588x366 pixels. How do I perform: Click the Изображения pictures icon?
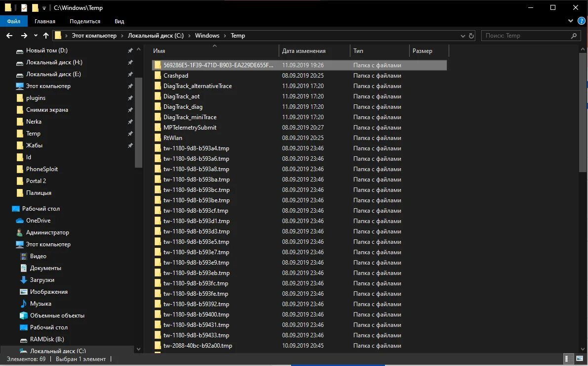[24, 292]
